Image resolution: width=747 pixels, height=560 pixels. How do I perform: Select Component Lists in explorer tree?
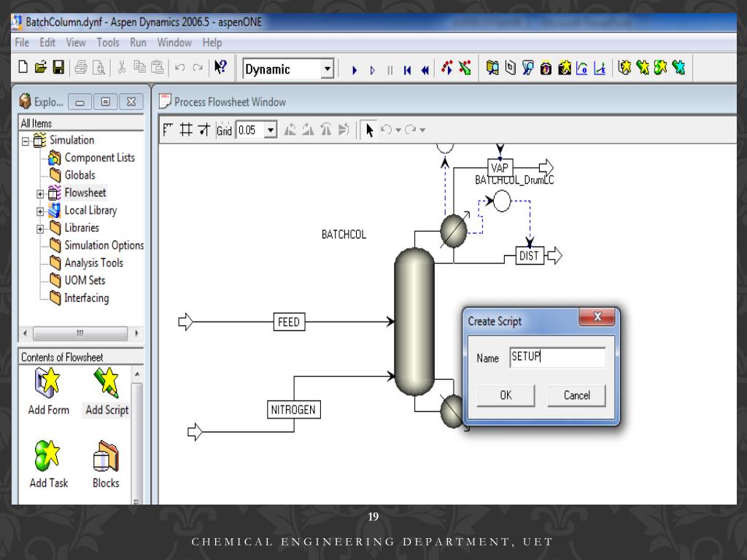click(x=99, y=157)
